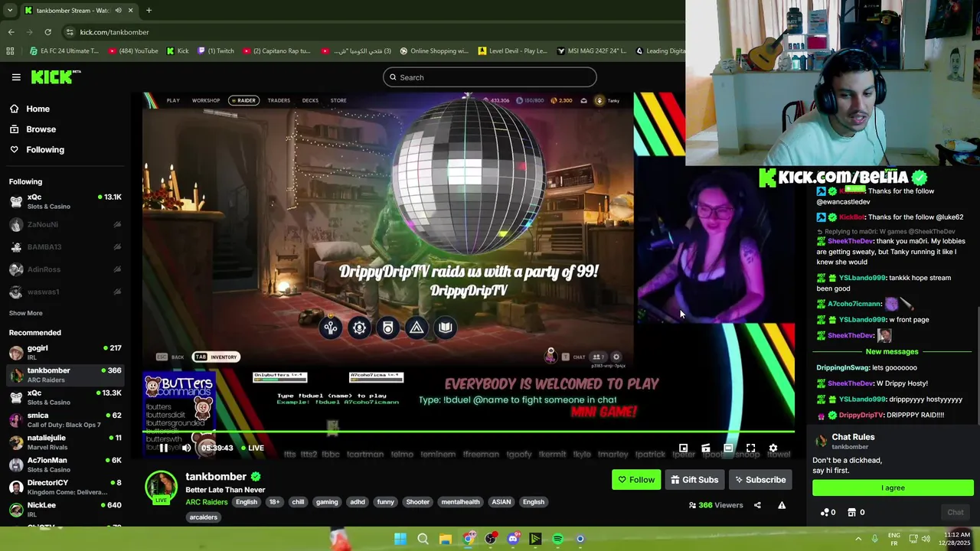
Task: Open Spotify from the taskbar
Action: 557,539
